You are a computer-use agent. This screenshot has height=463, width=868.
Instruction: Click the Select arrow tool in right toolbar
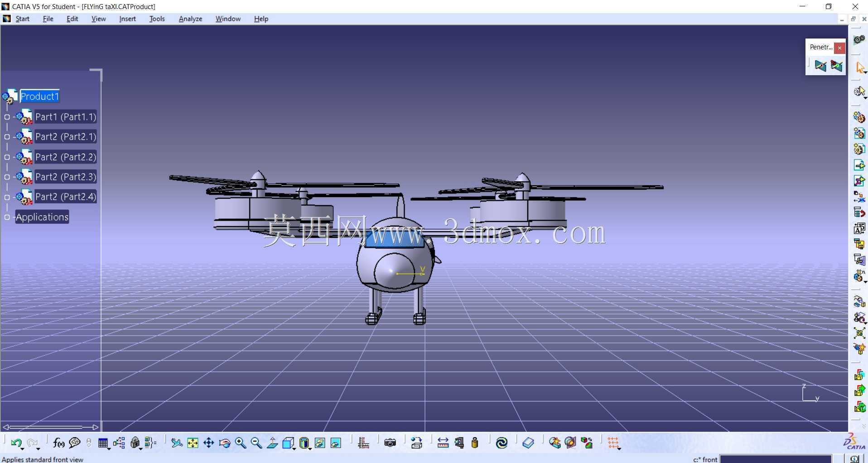point(860,68)
